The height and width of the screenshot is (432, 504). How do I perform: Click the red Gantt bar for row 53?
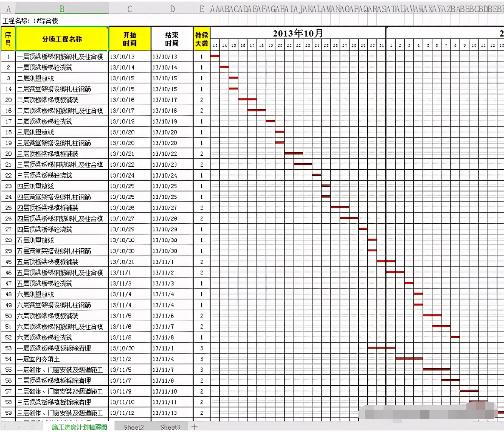tap(381, 348)
